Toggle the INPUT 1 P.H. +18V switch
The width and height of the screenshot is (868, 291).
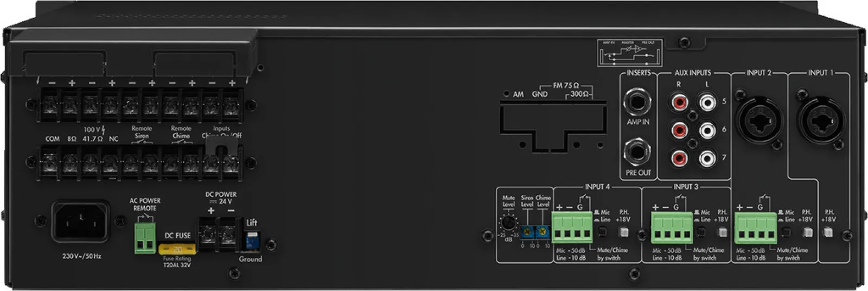(828, 232)
